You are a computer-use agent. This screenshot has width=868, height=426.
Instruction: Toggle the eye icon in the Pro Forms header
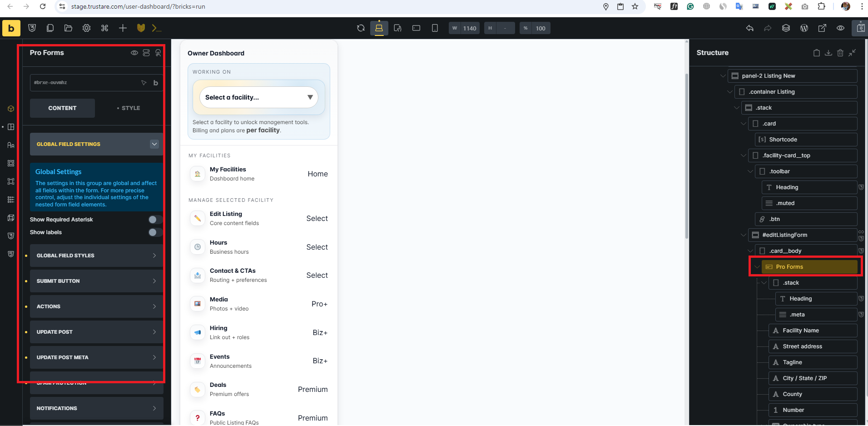[134, 53]
